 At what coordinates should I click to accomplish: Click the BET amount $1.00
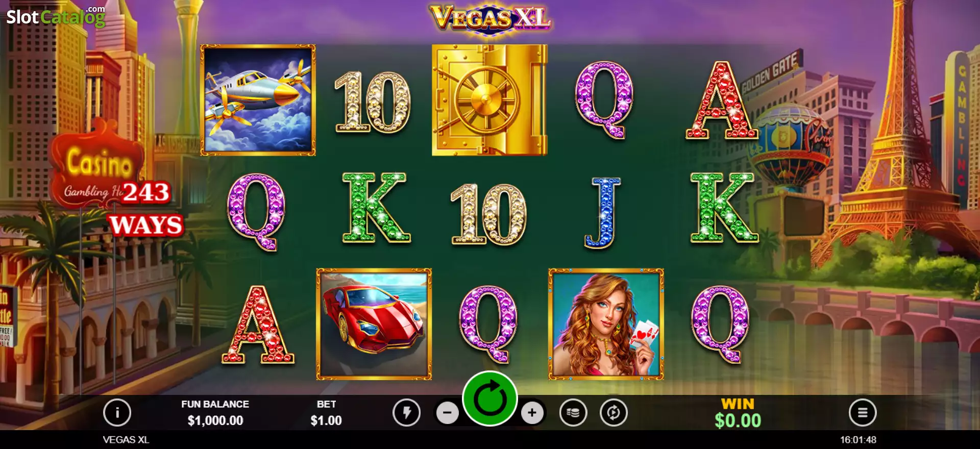click(x=326, y=420)
